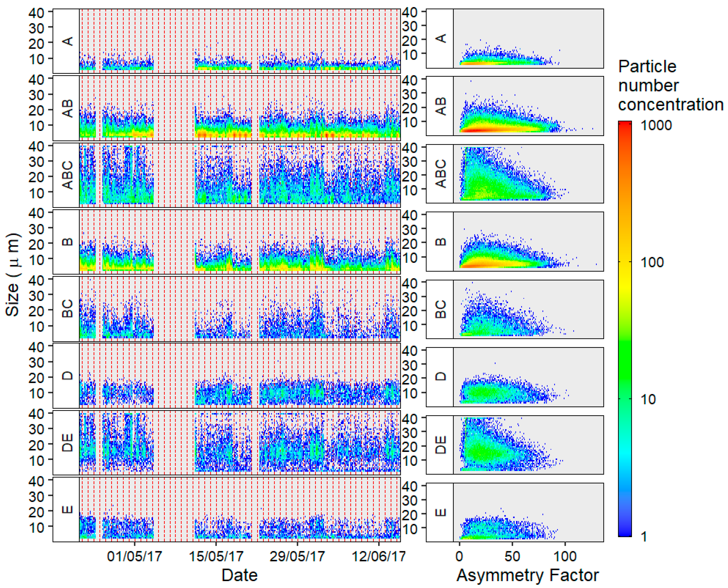
Task: Click the 100 label on color scale
Action: tap(652, 262)
